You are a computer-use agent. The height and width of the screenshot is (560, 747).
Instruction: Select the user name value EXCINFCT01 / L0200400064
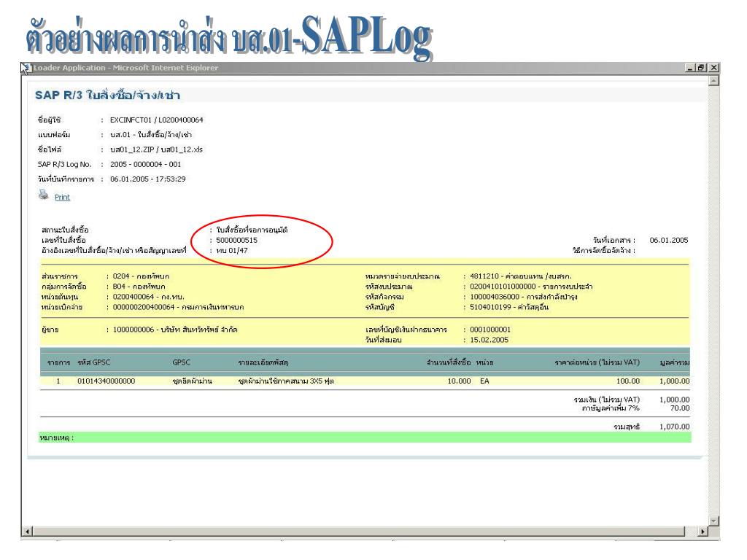(156, 120)
